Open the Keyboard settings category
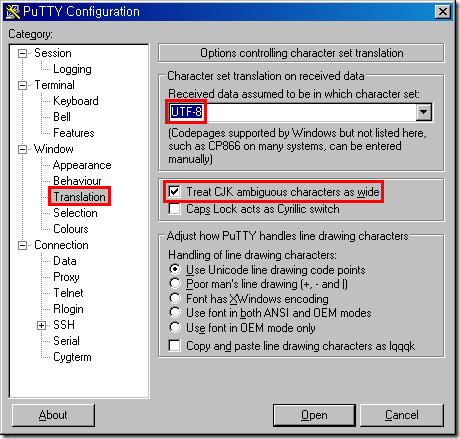The image size is (460, 439). click(x=76, y=101)
